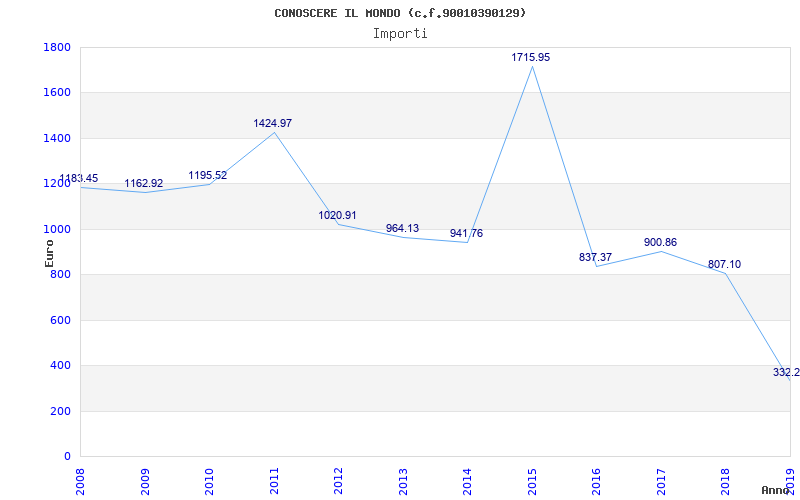Select the 2012 year axis label
The image size is (800, 500).
(x=339, y=482)
